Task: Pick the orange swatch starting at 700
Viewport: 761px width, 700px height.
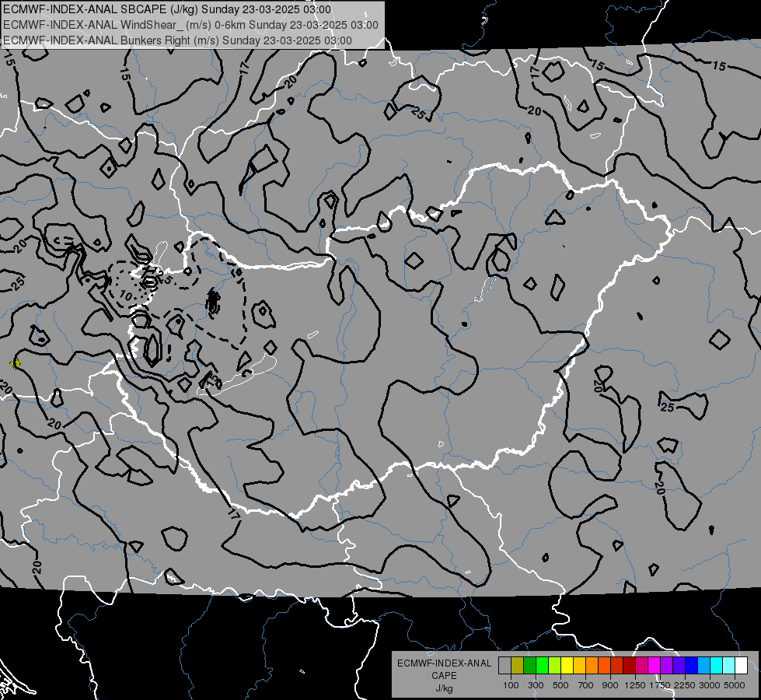Action: [592, 666]
